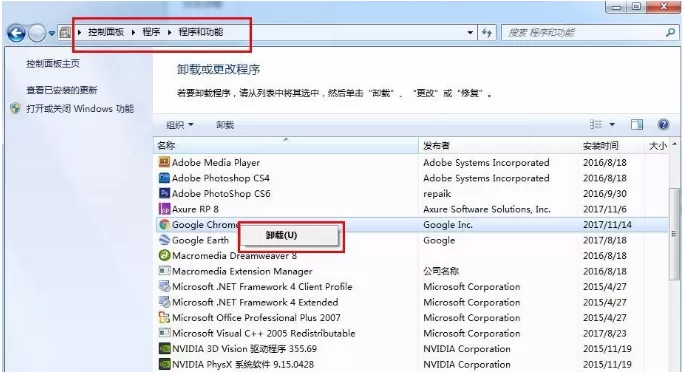Click the back navigation arrow button
This screenshot has height=374, width=685.
click(x=17, y=33)
